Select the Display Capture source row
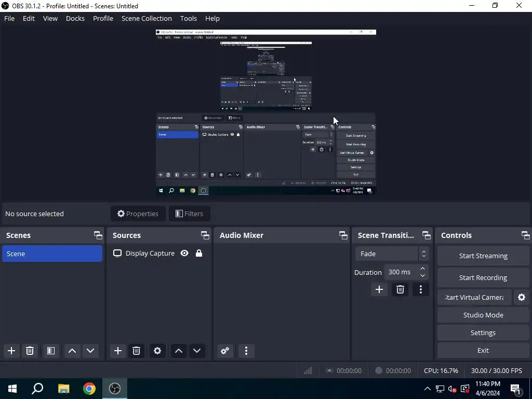532x399 pixels. (x=159, y=254)
